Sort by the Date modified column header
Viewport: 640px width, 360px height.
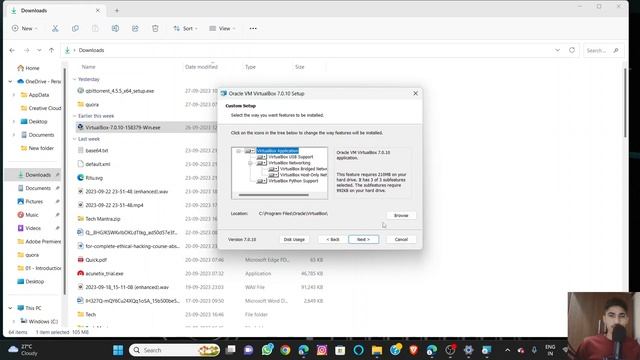(x=201, y=67)
